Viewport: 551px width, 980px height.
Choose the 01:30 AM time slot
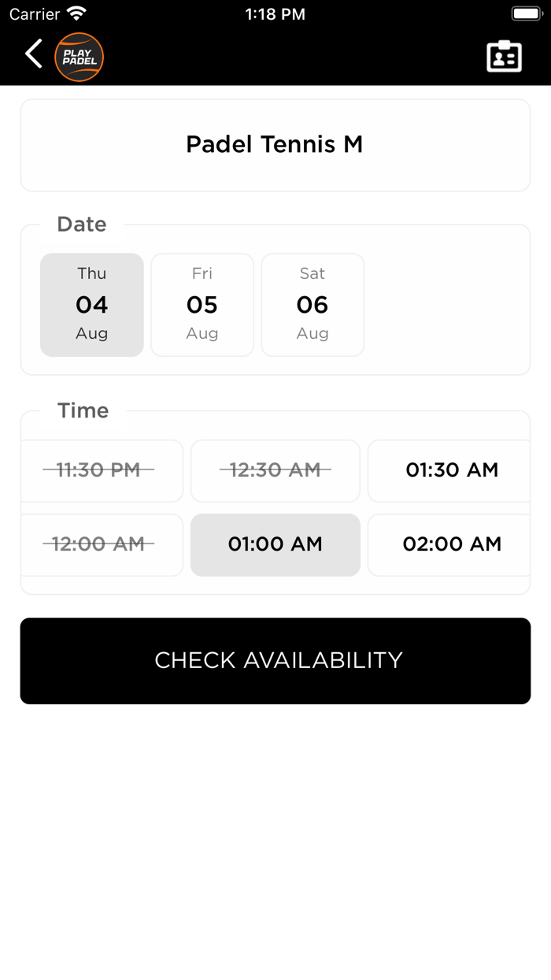451,470
